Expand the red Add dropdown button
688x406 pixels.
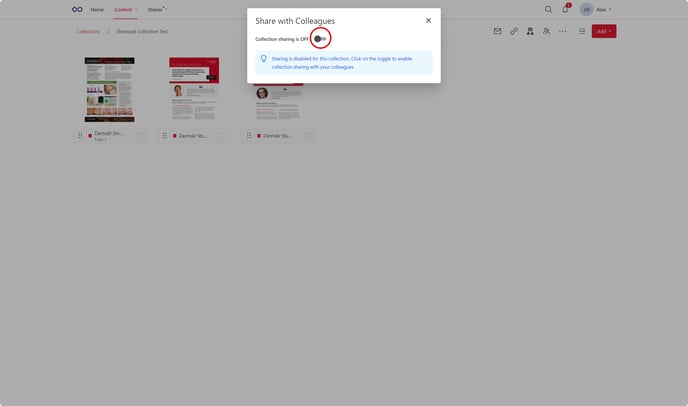603,32
